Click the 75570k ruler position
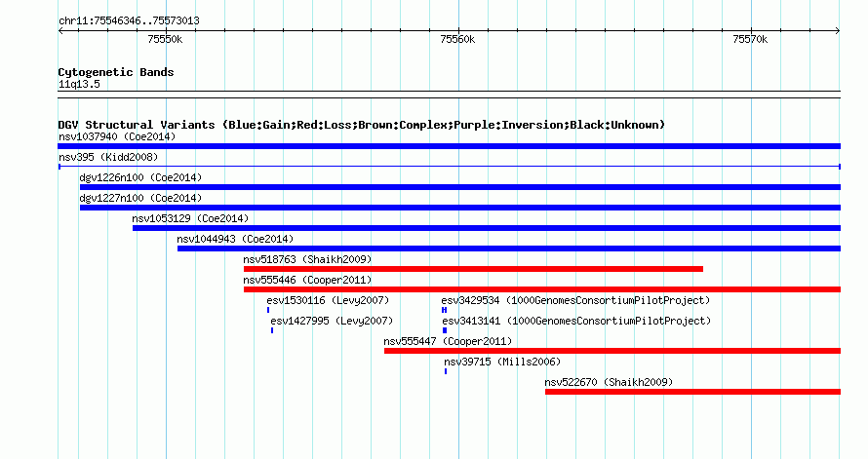868x459 pixels. (750, 39)
